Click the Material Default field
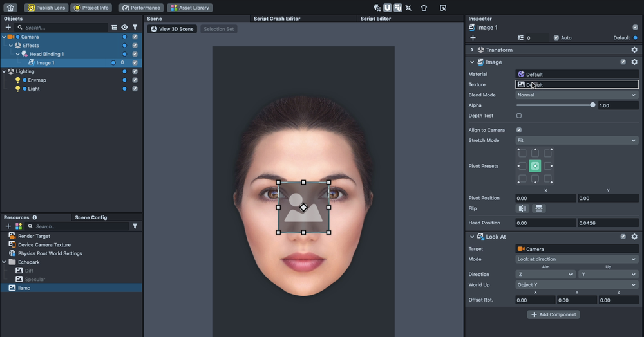This screenshot has width=644, height=337. coord(577,74)
